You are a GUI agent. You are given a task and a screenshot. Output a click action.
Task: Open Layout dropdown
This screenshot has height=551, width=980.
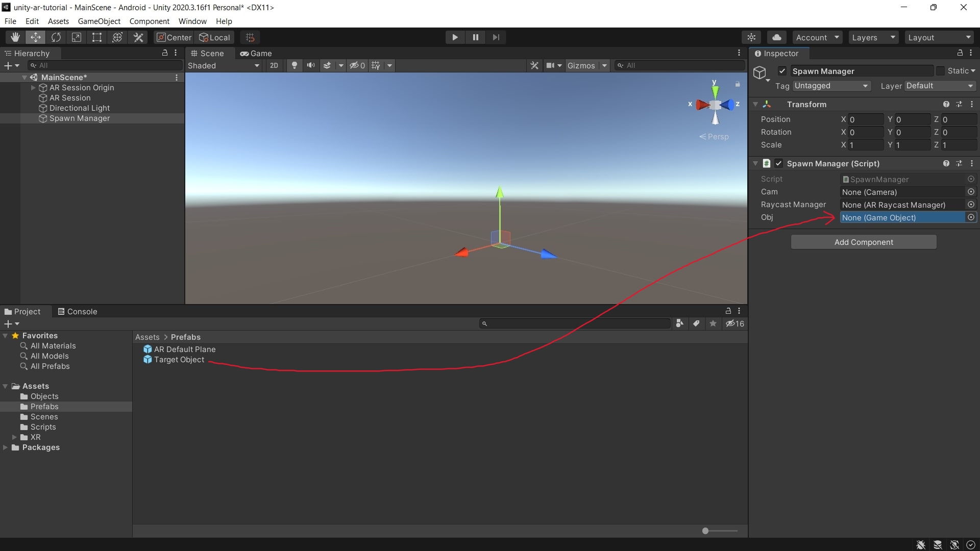coord(940,37)
